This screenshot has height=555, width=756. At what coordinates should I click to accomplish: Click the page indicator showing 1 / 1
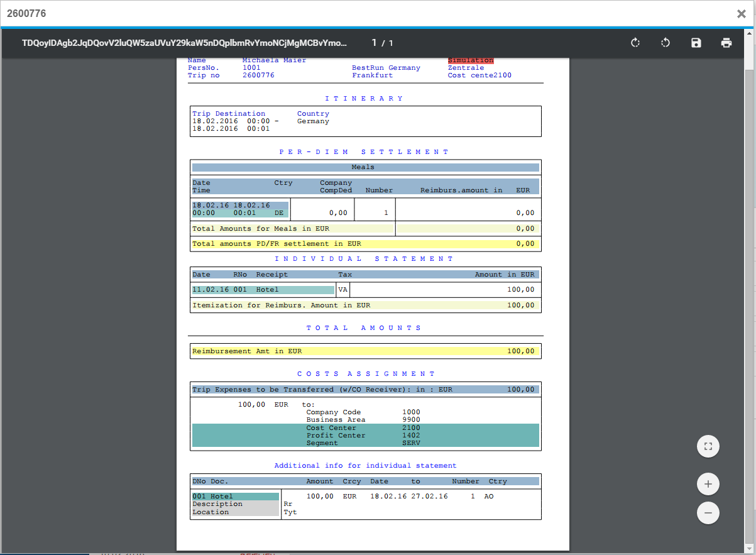pyautogui.click(x=383, y=43)
